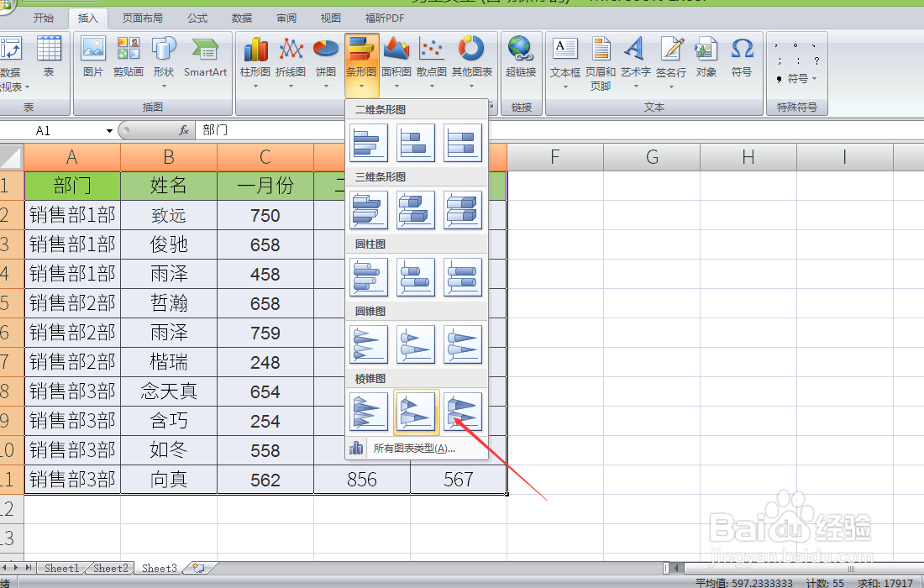Choose the 3D 100% stacked bar chart
Image resolution: width=924 pixels, height=588 pixels.
463,210
